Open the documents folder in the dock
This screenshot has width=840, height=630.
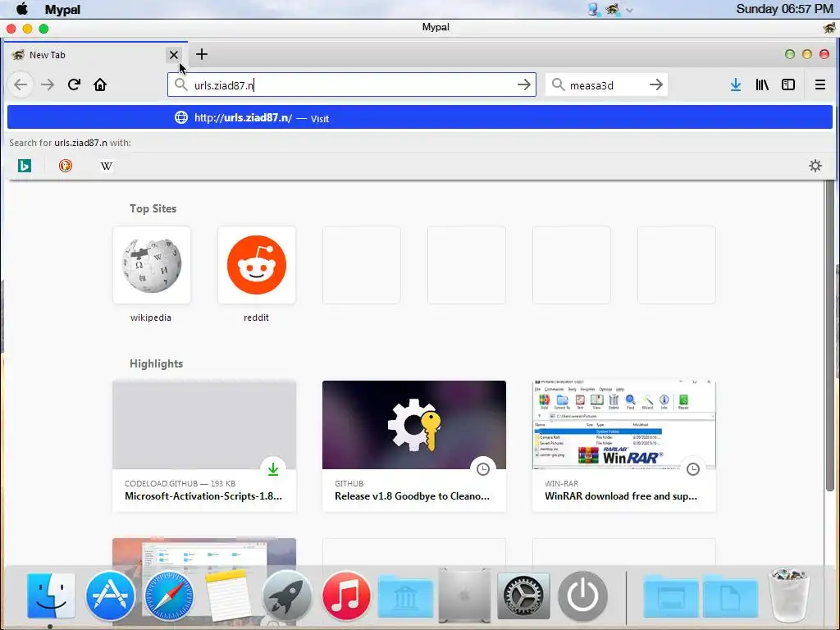click(730, 596)
